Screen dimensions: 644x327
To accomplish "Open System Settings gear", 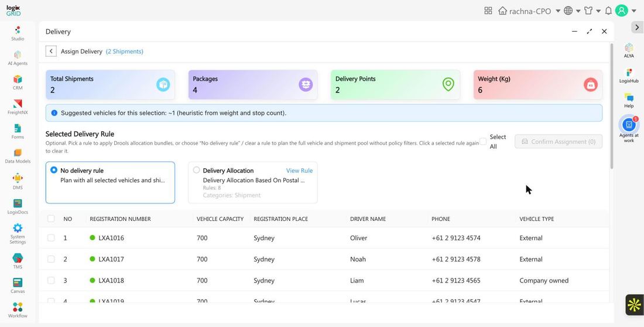I will tap(18, 228).
